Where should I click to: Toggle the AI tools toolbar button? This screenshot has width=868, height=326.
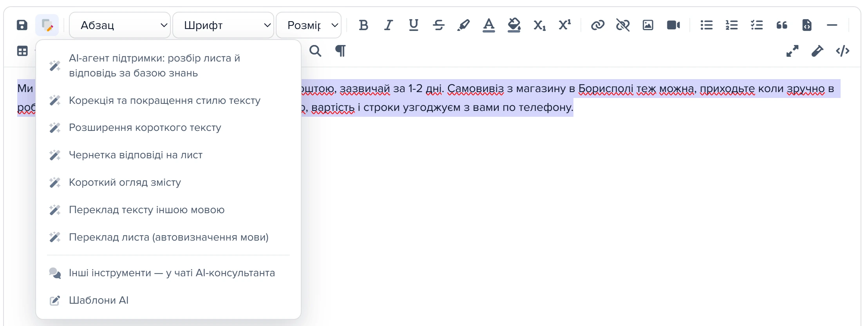[x=47, y=25]
